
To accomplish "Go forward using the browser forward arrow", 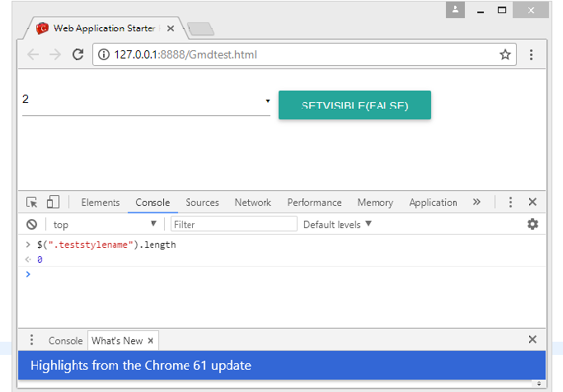I will (55, 54).
